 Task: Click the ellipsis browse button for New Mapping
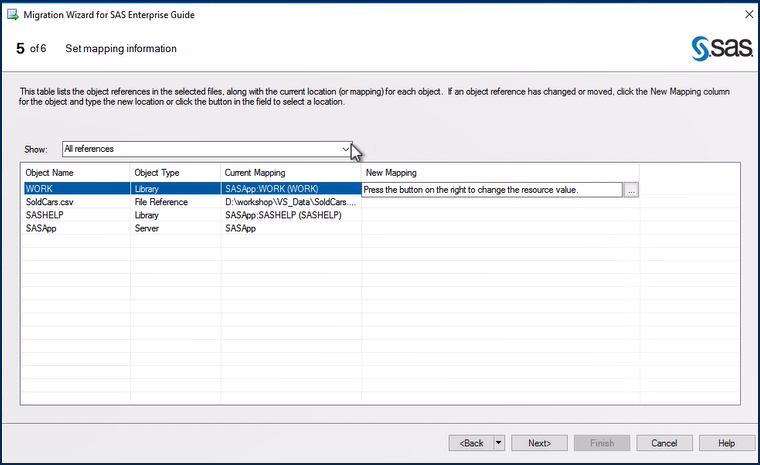pos(631,189)
